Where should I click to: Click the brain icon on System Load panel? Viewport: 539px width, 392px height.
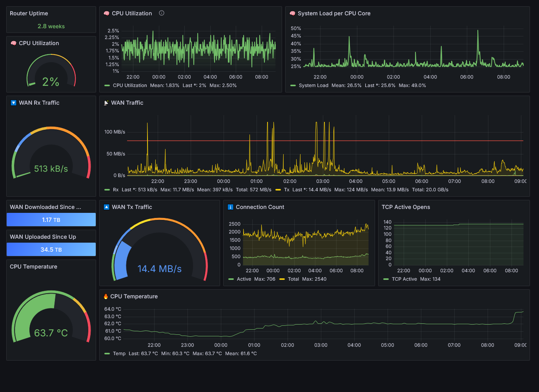[293, 13]
